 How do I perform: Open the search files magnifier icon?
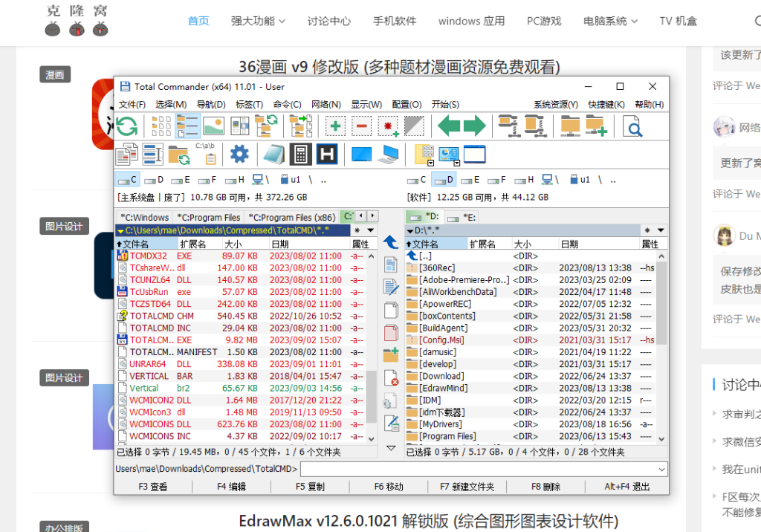tap(632, 126)
